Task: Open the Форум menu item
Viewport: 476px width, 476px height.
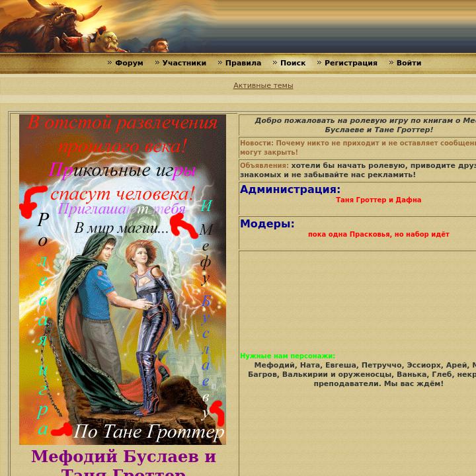Action: (x=129, y=63)
